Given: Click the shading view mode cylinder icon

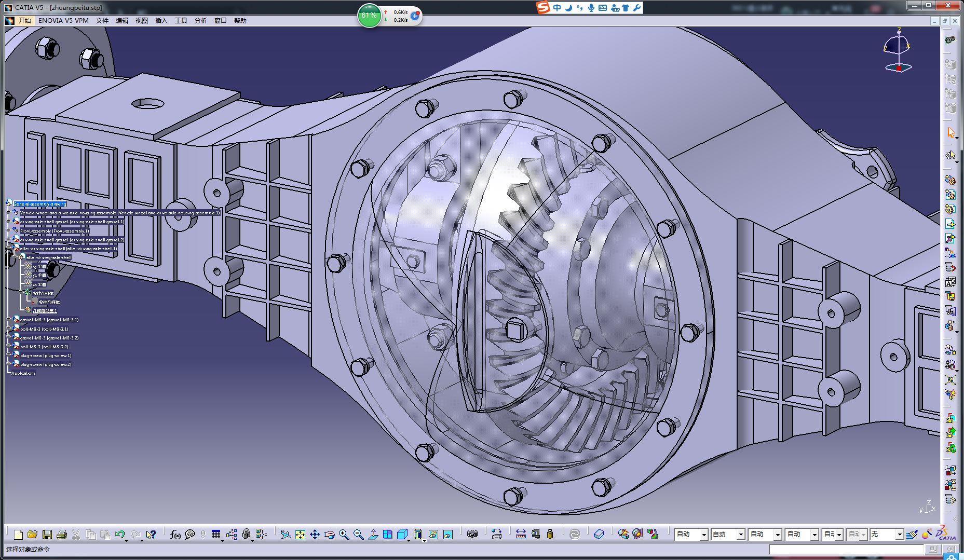Looking at the screenshot, I should pos(418,535).
